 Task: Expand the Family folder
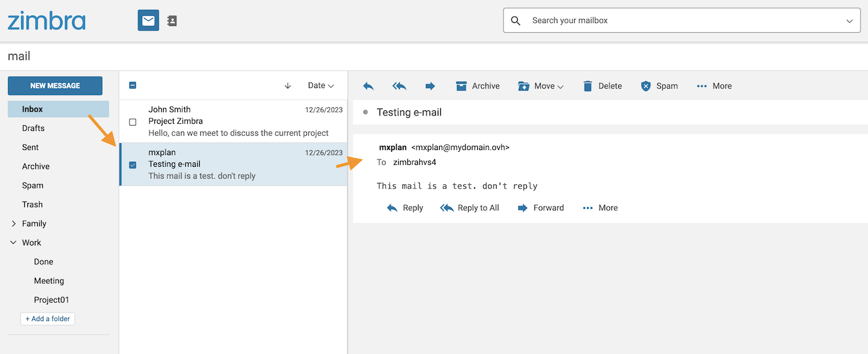[14, 224]
